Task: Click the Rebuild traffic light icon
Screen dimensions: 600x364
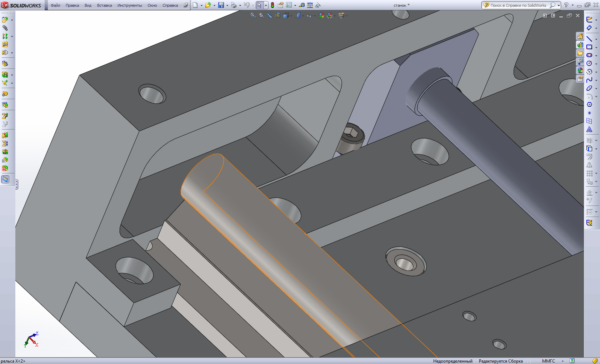Action: pos(272,5)
